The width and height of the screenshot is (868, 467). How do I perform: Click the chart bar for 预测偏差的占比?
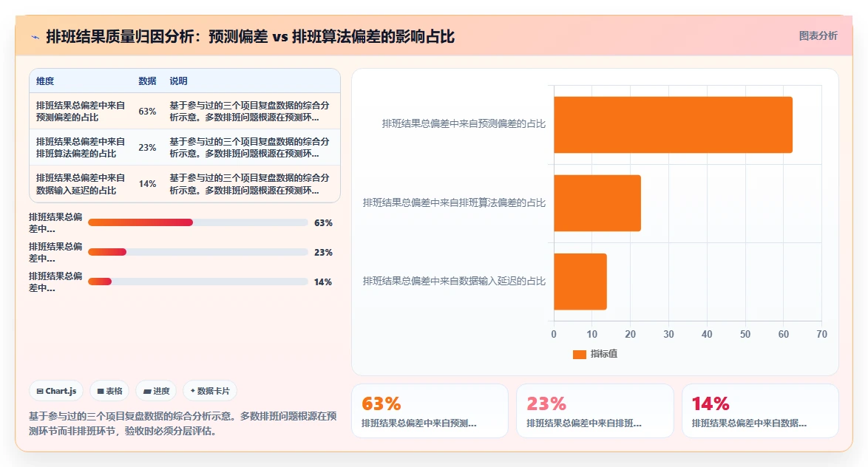click(673, 124)
